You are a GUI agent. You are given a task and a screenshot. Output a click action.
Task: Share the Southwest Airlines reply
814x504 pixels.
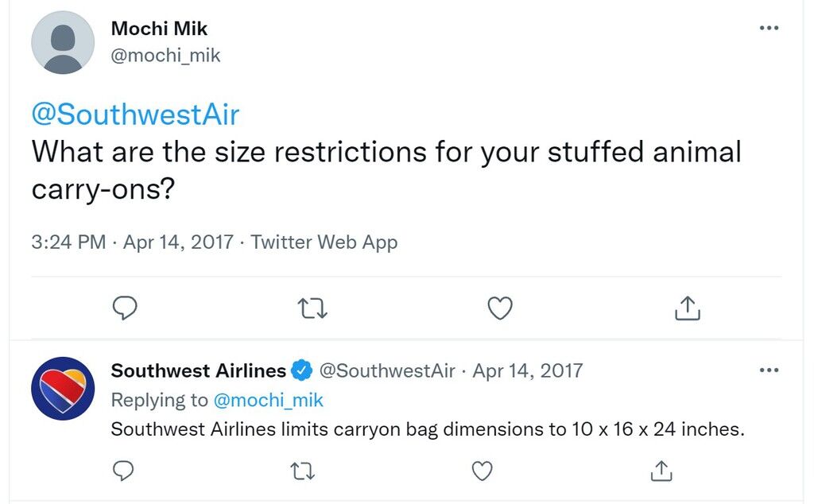coord(661,471)
